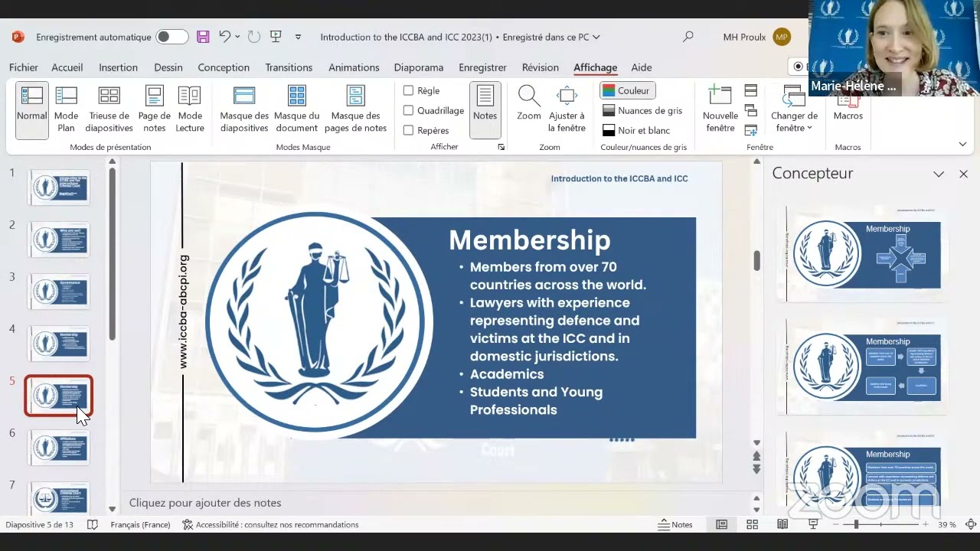980x551 pixels.
Task: Select Noir et blanc mode
Action: (636, 130)
